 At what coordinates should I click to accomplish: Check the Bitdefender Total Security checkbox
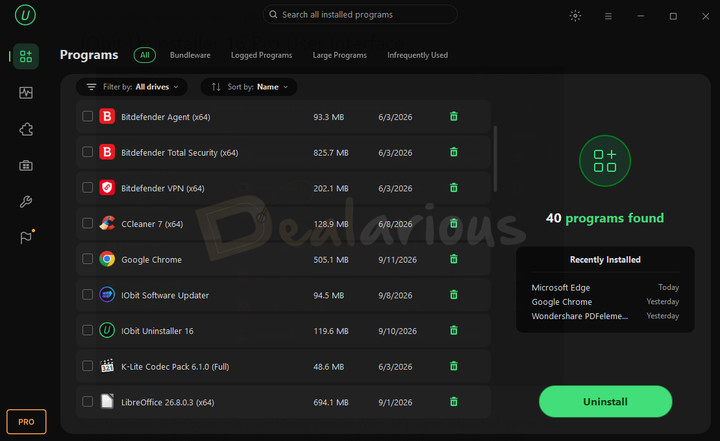87,152
